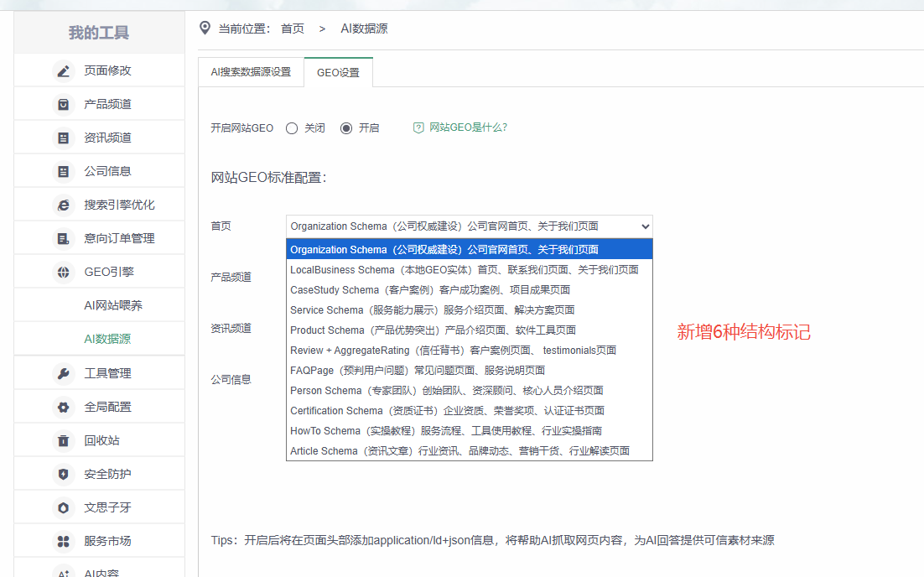The image size is (924, 577).
Task: Click AI数据源 in the breadcrumb
Action: coord(364,29)
